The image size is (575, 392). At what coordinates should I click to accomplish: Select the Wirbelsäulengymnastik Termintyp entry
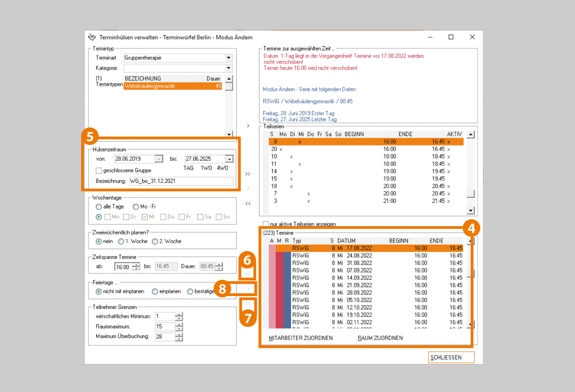172,86
